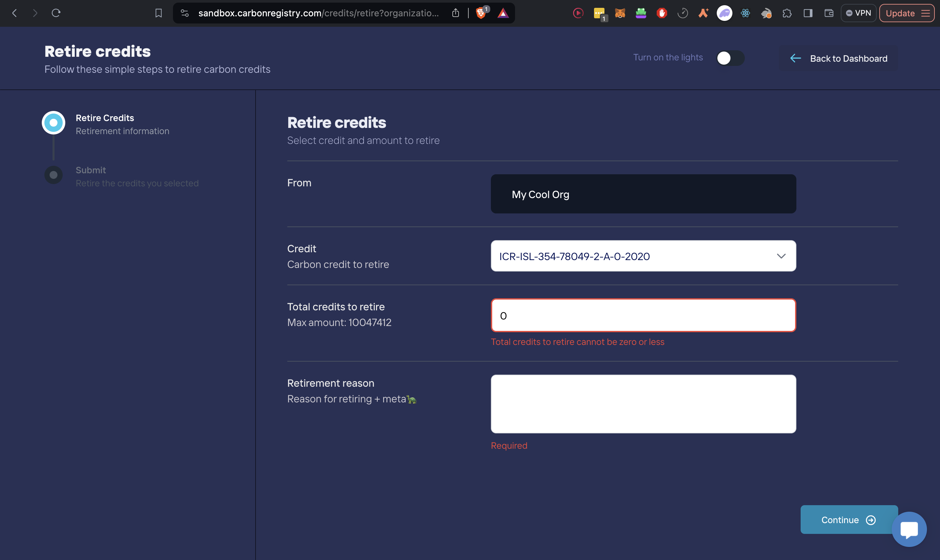This screenshot has width=940, height=560.
Task: Focus the Retirement reason text area
Action: 643,404
